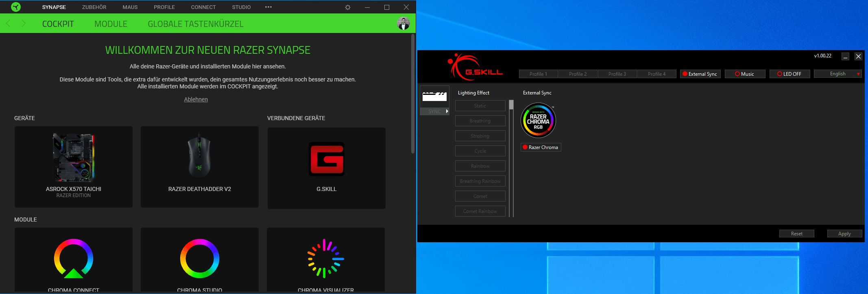Select MAUS in top navigation
868x294 pixels.
(130, 7)
